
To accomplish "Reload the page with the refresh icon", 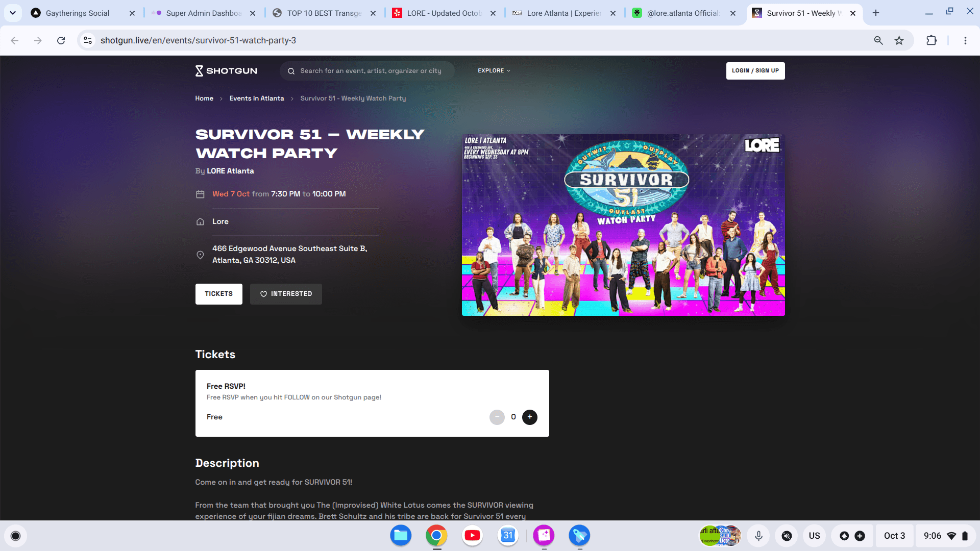I will [61, 40].
